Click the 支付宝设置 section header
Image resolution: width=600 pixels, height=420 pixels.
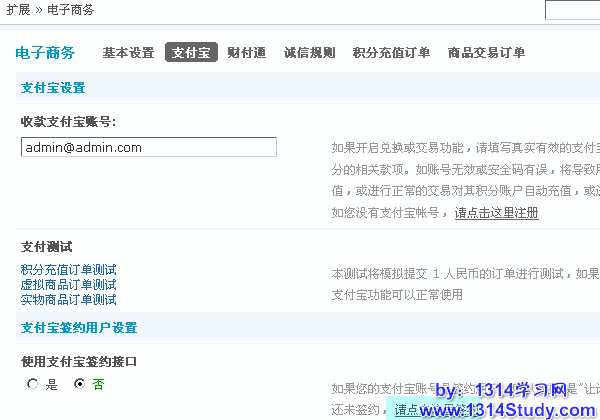point(53,88)
